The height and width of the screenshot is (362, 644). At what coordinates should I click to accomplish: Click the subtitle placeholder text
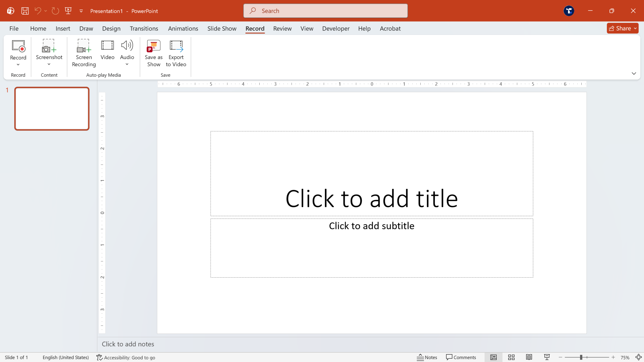pyautogui.click(x=372, y=226)
